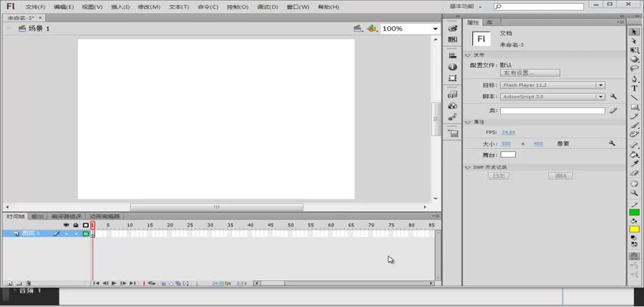The width and height of the screenshot is (644, 307).
Task: Click the delete layer trash icon
Action: tap(28, 283)
